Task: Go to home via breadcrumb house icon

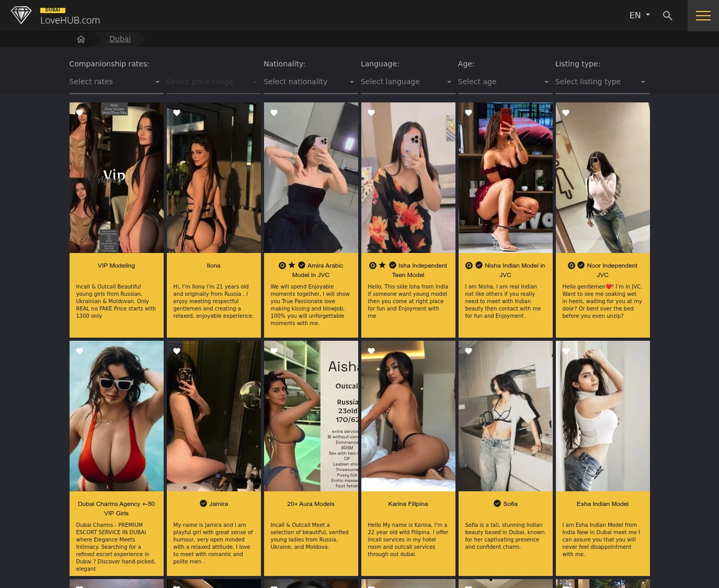Action: (x=81, y=39)
